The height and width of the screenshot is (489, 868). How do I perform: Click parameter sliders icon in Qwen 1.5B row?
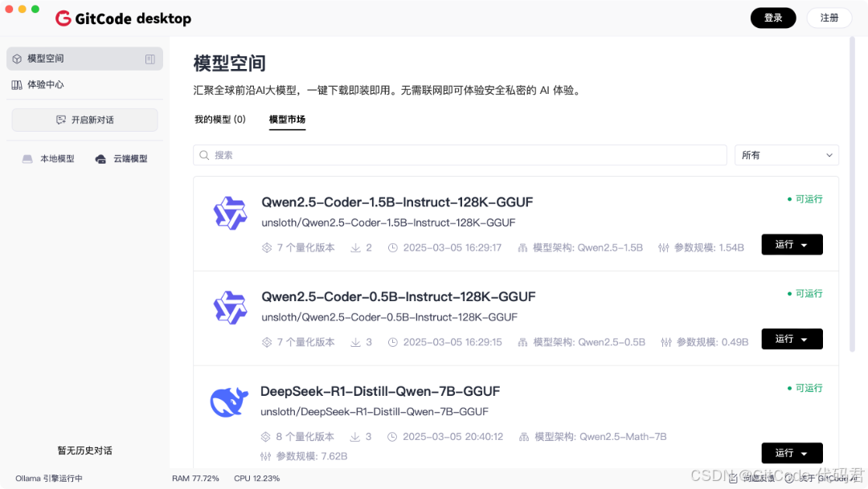click(664, 248)
